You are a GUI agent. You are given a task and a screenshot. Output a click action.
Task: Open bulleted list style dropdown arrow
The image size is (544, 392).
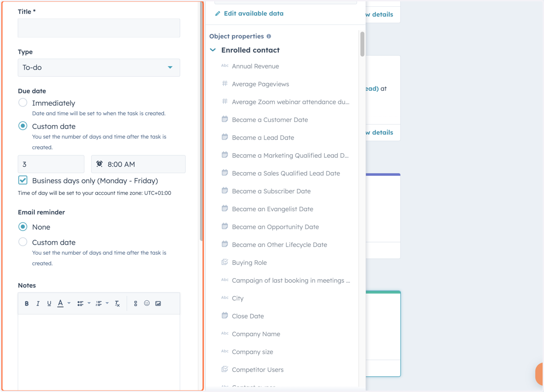point(89,303)
